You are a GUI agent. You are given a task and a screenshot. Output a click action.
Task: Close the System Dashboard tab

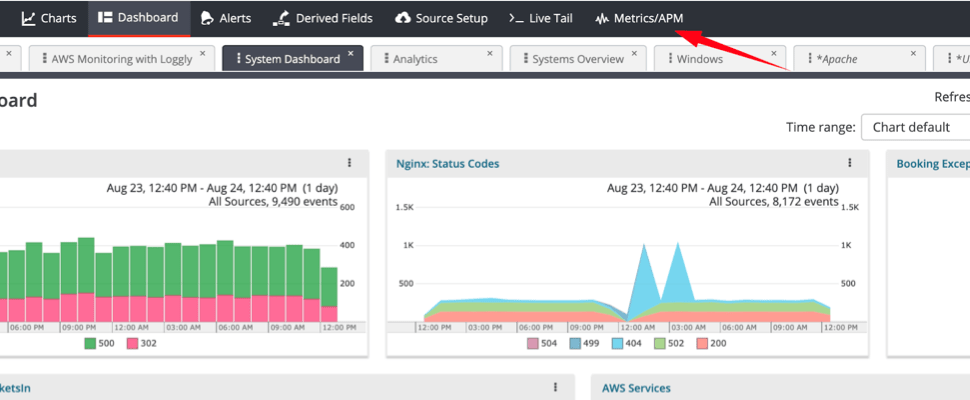tap(350, 53)
